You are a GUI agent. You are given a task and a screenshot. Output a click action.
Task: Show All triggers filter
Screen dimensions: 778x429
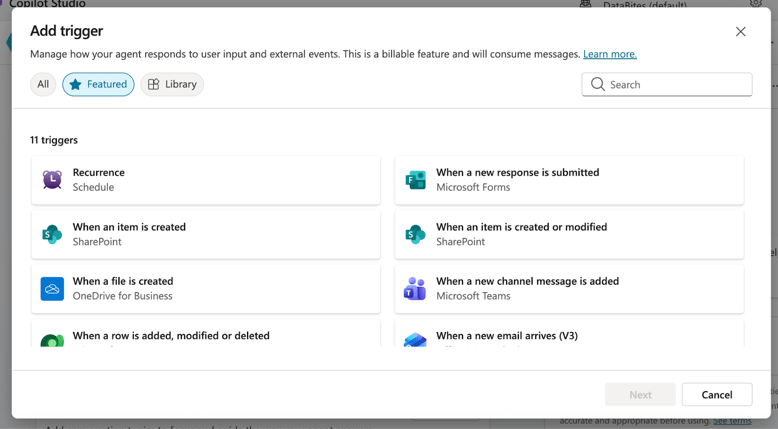click(43, 84)
